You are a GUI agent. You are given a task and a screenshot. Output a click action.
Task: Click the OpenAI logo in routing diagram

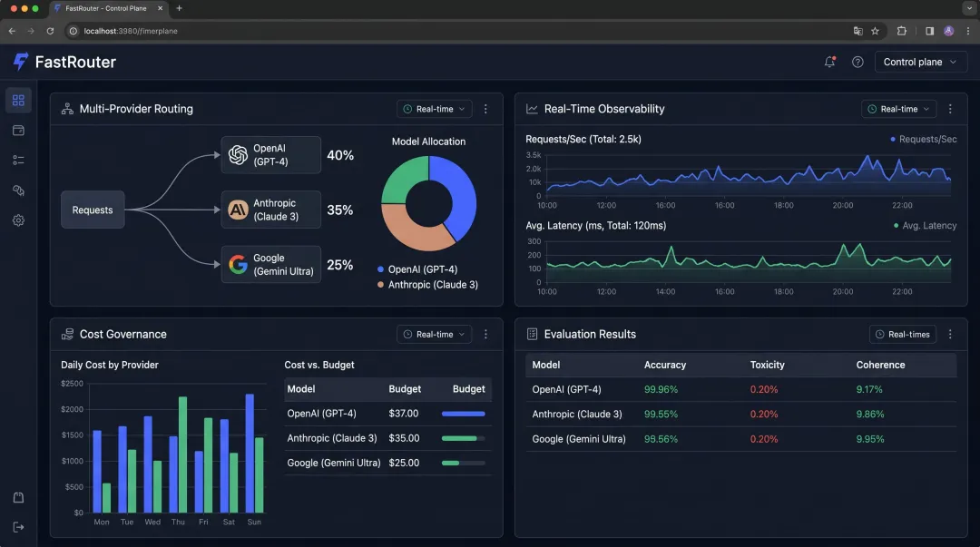(x=238, y=154)
